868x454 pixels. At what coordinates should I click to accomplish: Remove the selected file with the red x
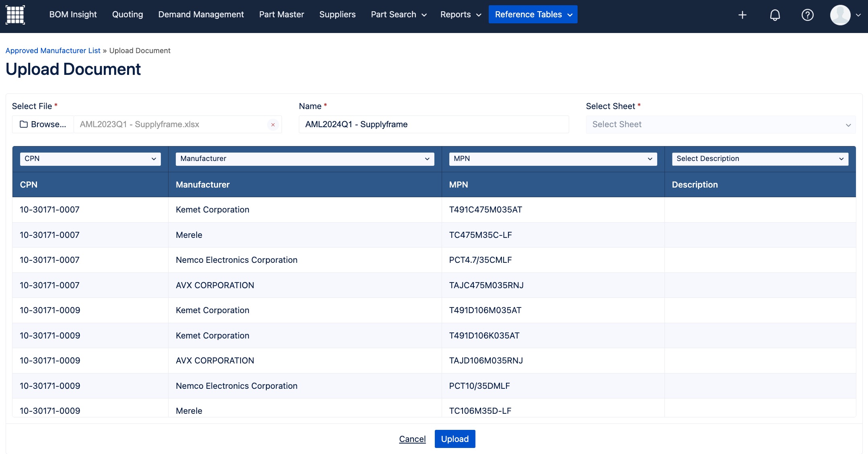pos(273,125)
